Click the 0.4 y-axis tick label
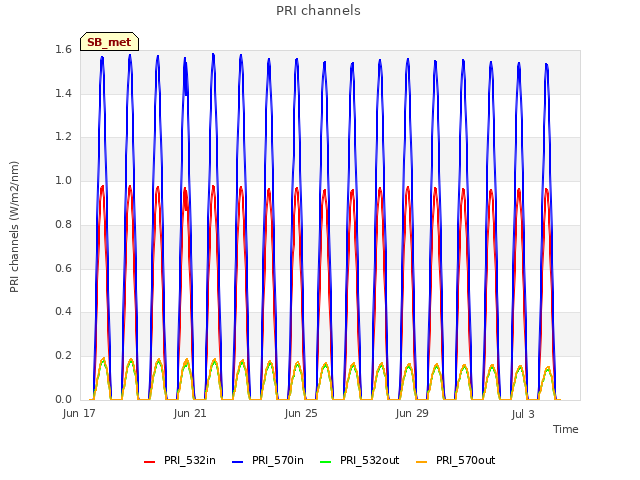The height and width of the screenshot is (480, 640). click(63, 311)
